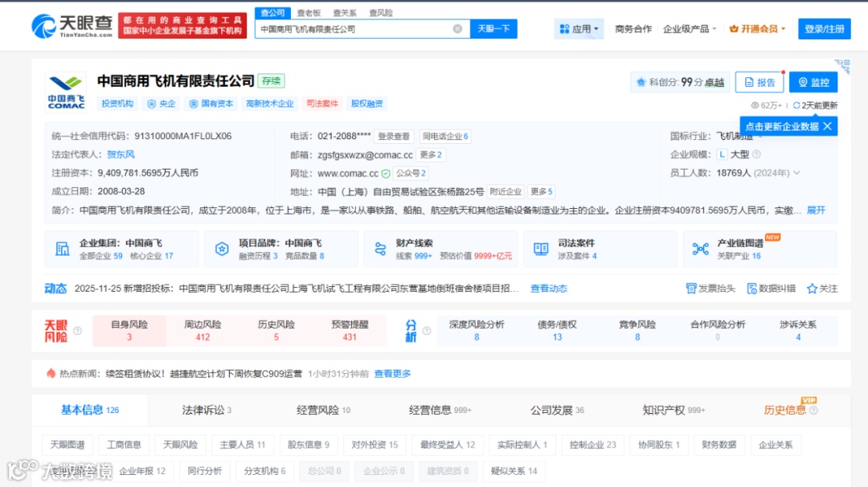Open the 产业链图谱 card icon

click(x=700, y=249)
